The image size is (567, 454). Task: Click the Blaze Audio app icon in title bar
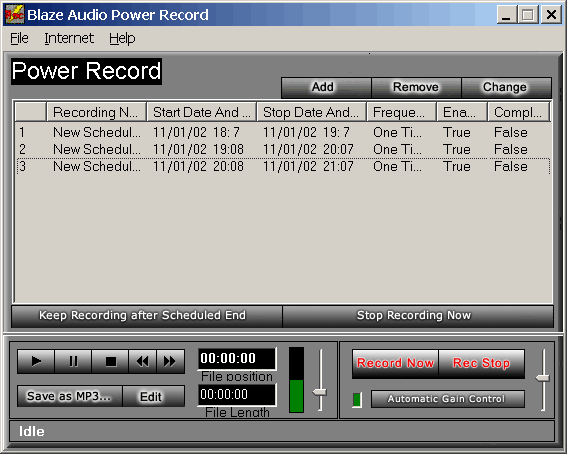pyautogui.click(x=14, y=15)
